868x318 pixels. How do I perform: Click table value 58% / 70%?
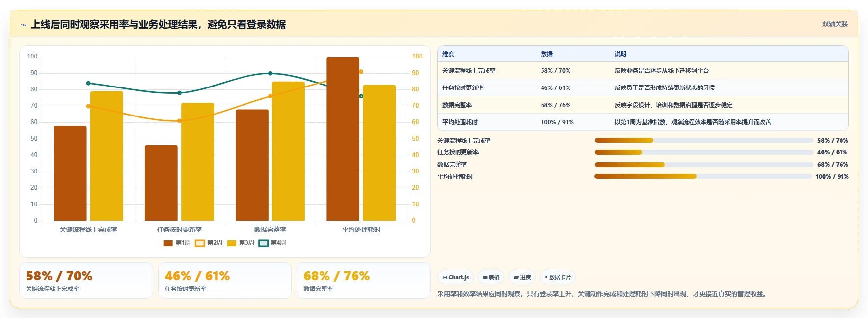click(556, 71)
